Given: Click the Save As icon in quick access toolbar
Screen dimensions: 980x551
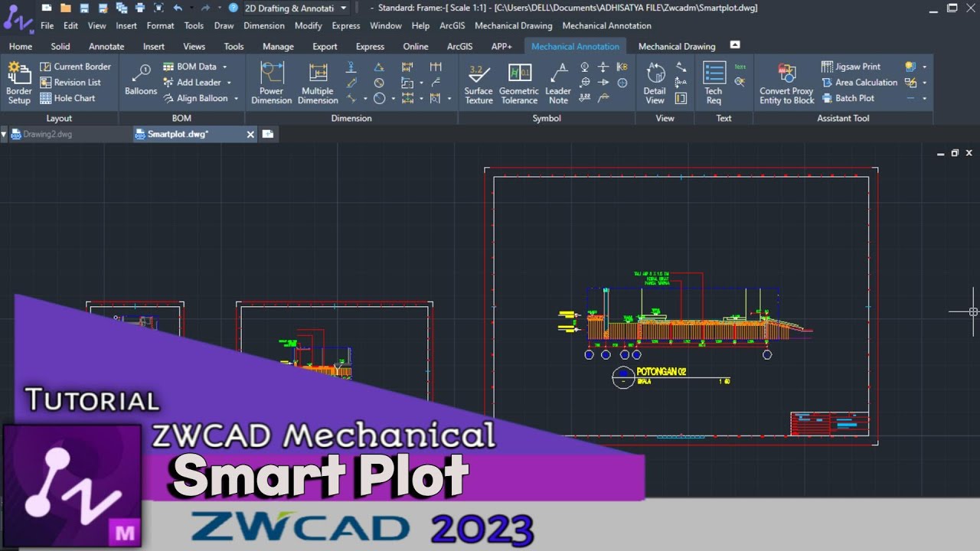Looking at the screenshot, I should [103, 8].
